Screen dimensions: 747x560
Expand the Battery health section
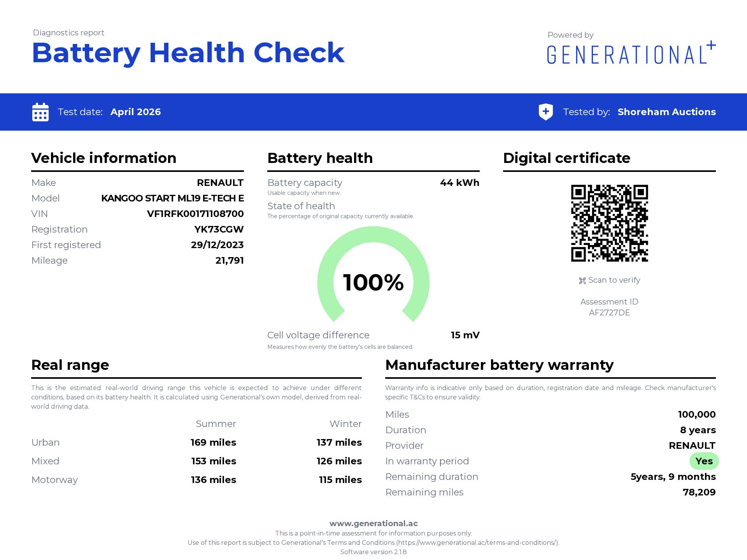pyautogui.click(x=320, y=158)
